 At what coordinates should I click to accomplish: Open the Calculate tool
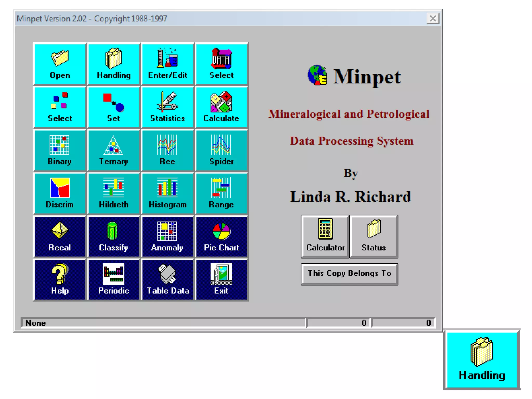[221, 107]
